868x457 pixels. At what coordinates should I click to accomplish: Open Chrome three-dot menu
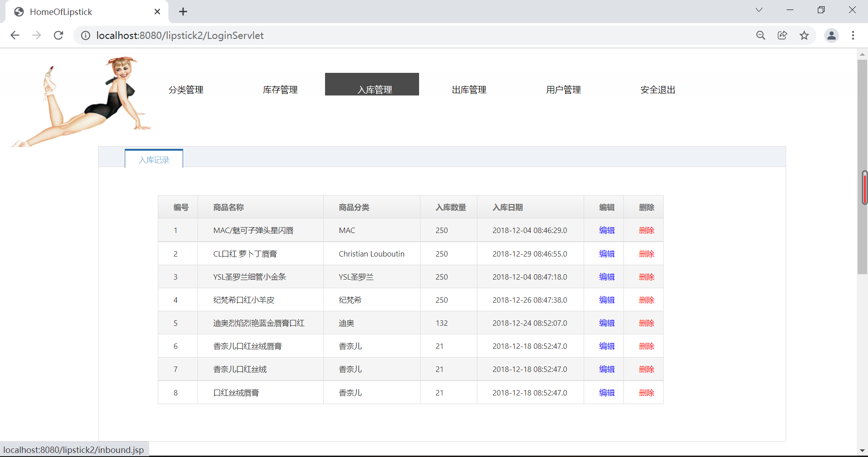[x=853, y=35]
